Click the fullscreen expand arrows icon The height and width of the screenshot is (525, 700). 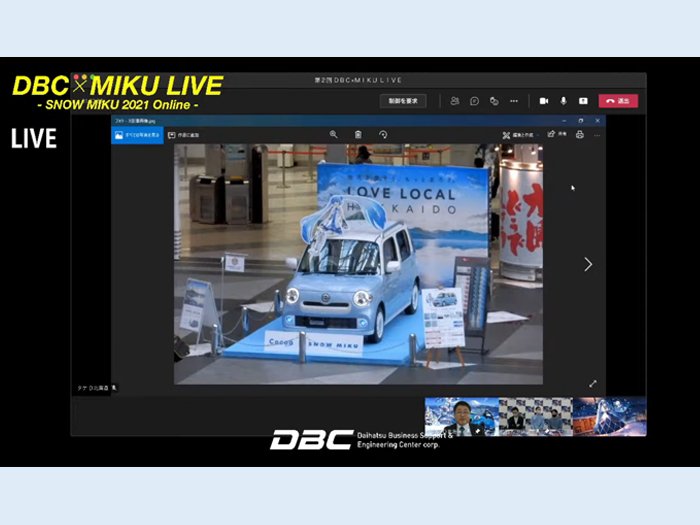coord(593,383)
